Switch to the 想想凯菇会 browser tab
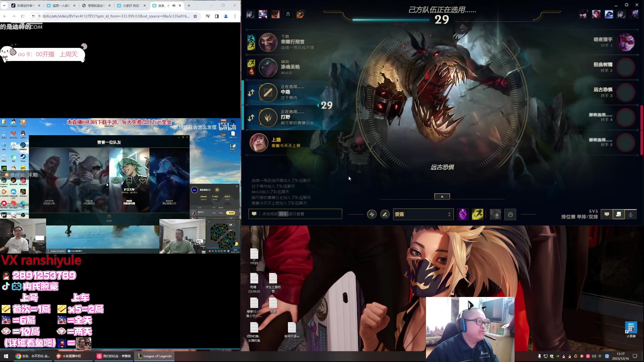The width and height of the screenshot is (644, 362). coord(96,5)
